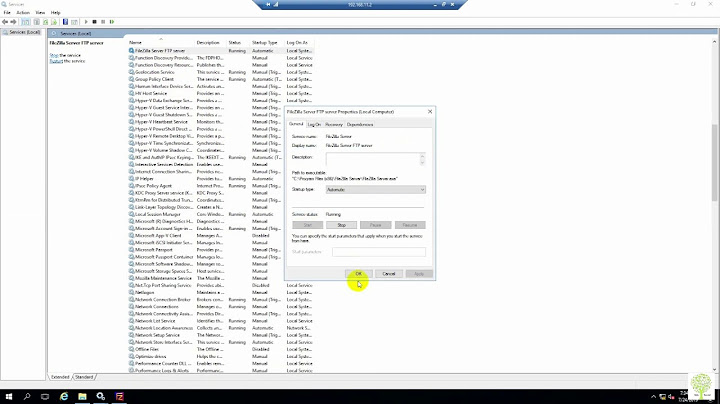Screen dimensions: 720x404
Task: Sort by Log On As column header
Action: pyautogui.click(x=299, y=42)
